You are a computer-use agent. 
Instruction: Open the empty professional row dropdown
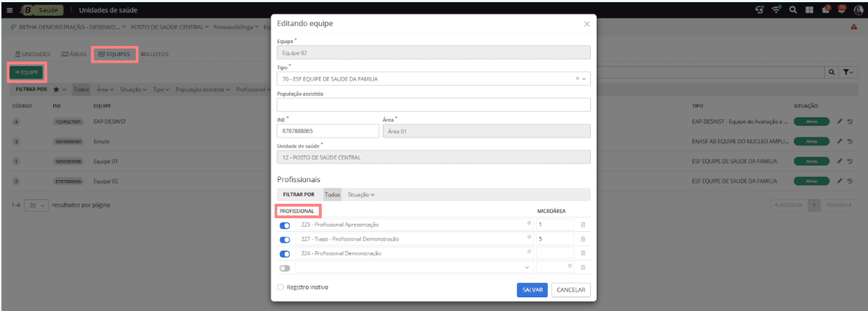526,267
